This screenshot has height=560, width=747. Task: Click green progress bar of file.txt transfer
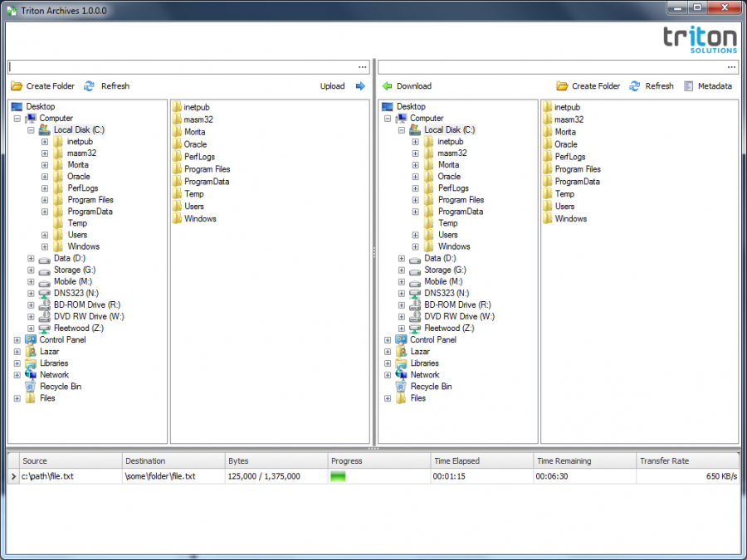coord(338,476)
